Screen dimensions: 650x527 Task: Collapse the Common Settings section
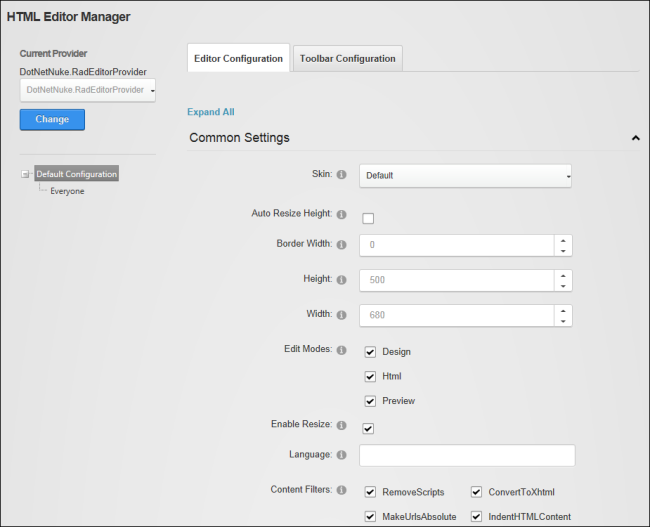point(635,138)
